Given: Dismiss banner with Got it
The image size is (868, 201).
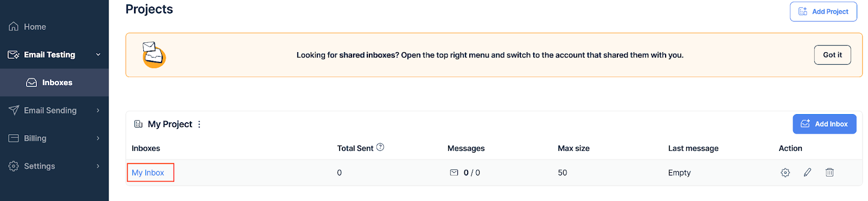Looking at the screenshot, I should 832,55.
